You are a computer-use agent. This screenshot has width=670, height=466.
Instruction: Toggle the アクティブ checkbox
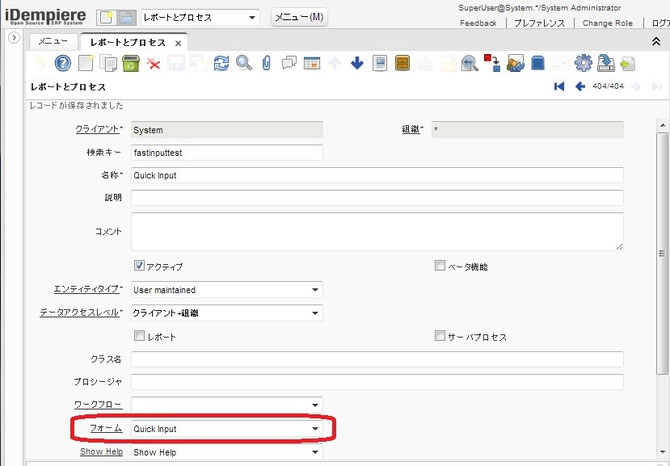[139, 265]
